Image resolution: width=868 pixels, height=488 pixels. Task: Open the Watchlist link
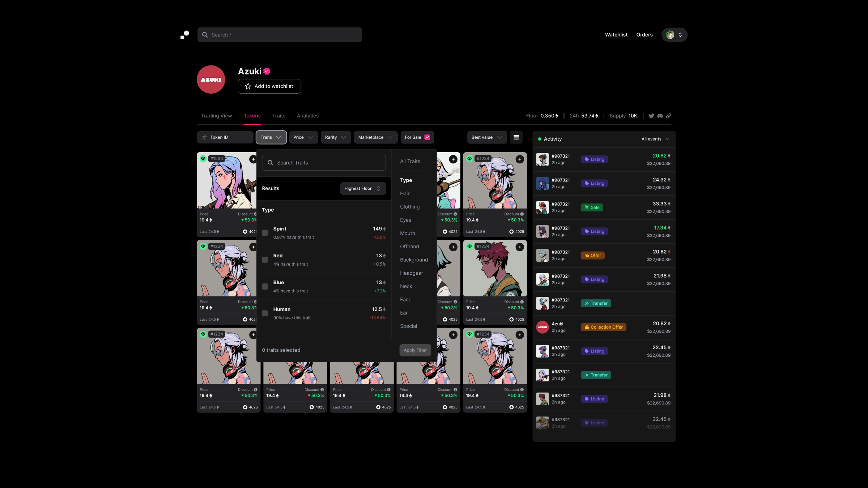(616, 35)
